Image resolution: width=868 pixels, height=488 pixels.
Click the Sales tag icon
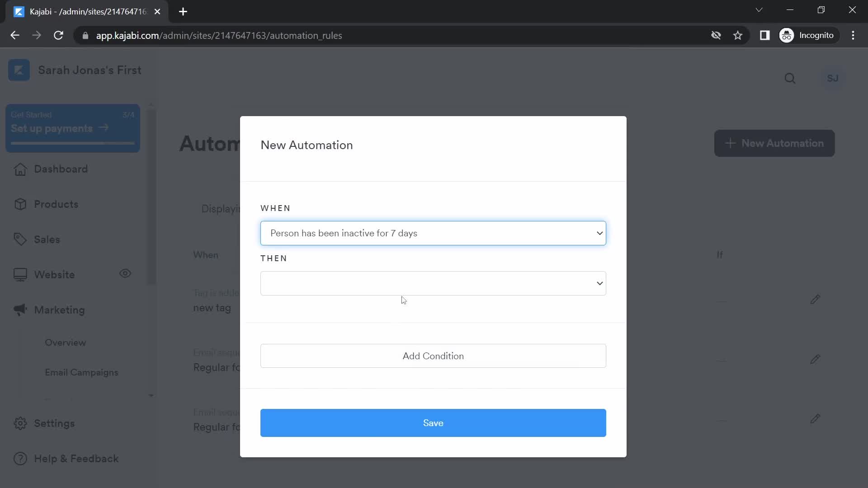point(20,239)
